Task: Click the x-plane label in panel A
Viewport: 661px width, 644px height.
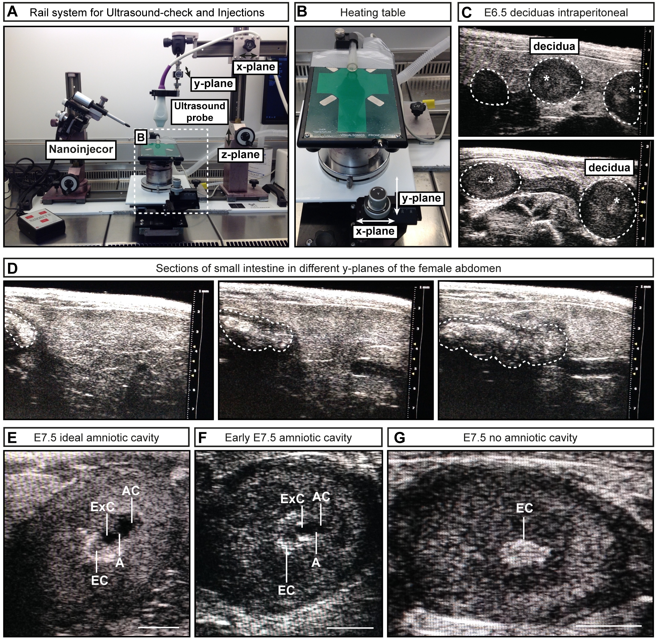Action: point(256,67)
